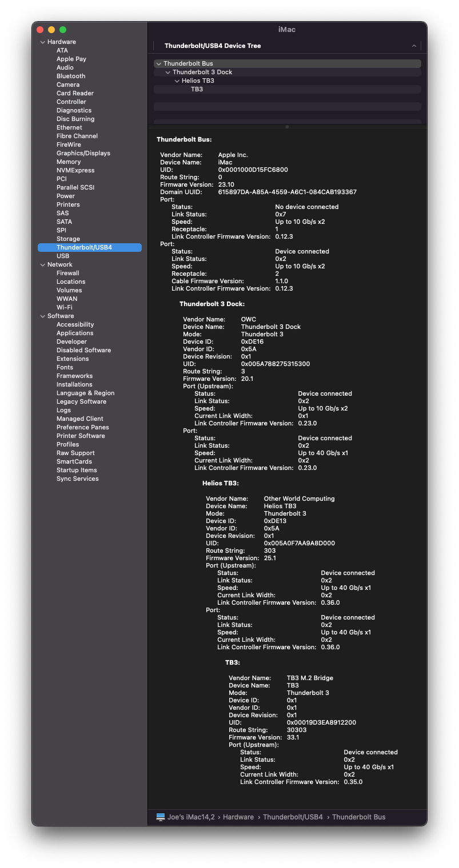Image resolution: width=459 pixels, height=868 pixels.
Task: Click Thunderbolt/USB4 in the bottom path bar
Action: pyautogui.click(x=293, y=817)
